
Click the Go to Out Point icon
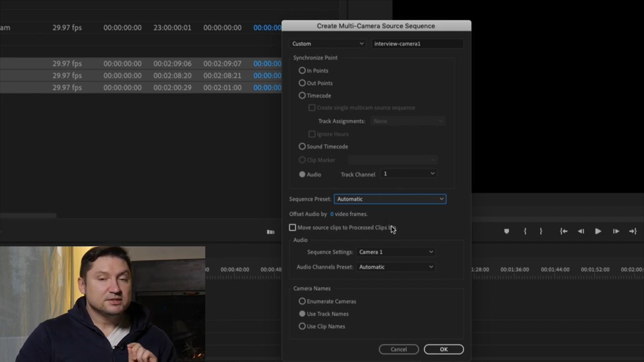(x=633, y=231)
